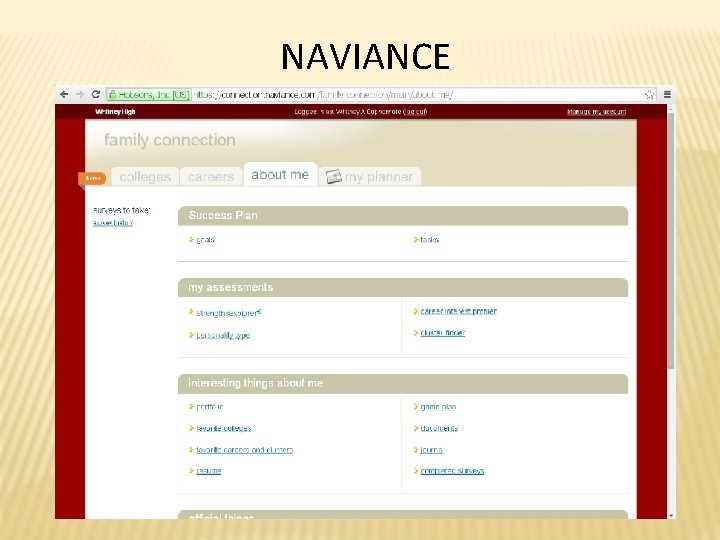Go back using the browser back arrow
720x540 pixels.
[64, 95]
